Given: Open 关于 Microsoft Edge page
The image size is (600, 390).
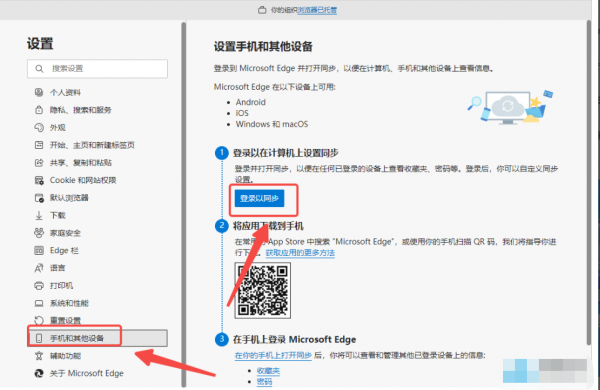Looking at the screenshot, I should tap(86, 373).
